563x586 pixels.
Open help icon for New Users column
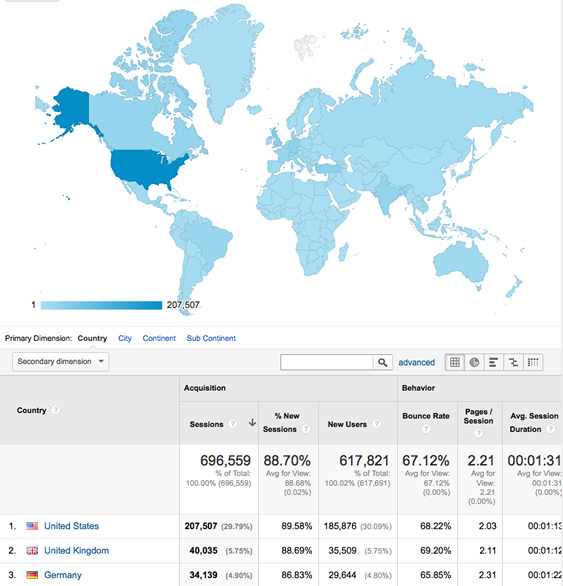point(376,424)
